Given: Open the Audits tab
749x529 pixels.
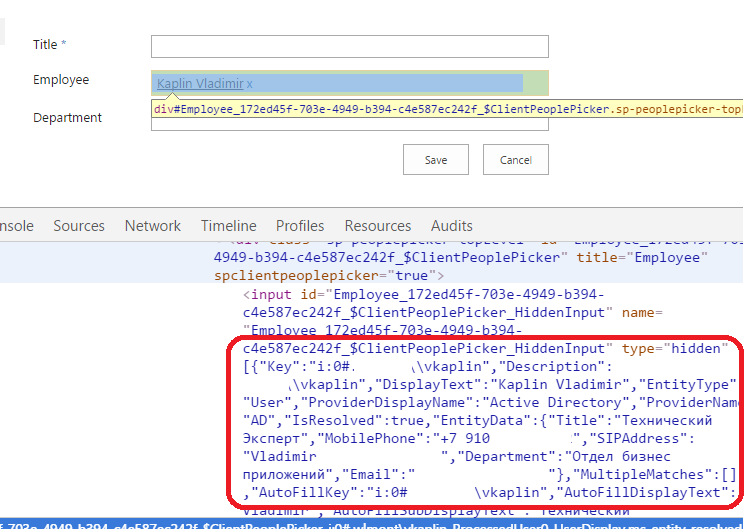Looking at the screenshot, I should coord(452,226).
